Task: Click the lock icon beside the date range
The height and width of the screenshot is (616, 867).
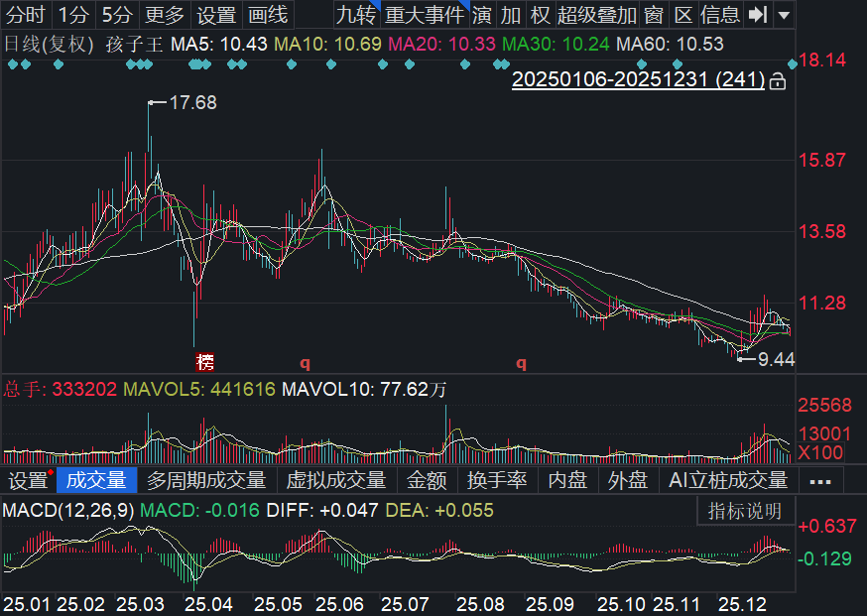Action: 778,81
